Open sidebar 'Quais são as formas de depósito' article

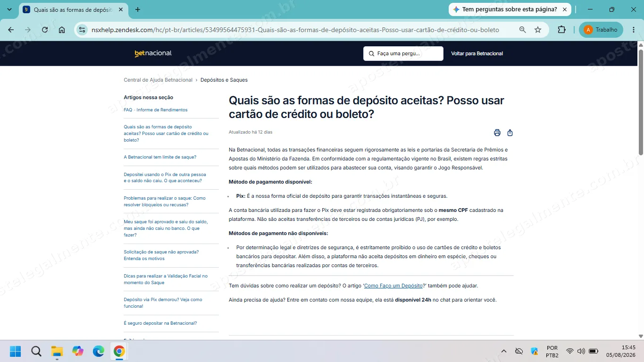[166, 134]
